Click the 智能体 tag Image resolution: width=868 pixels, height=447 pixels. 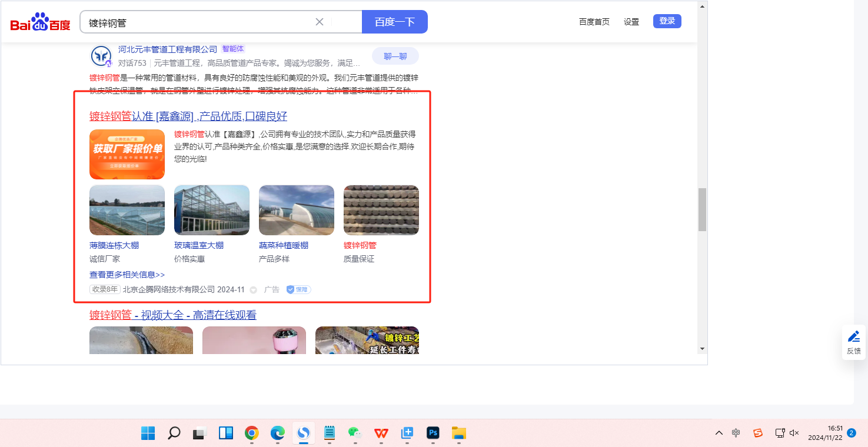[233, 49]
